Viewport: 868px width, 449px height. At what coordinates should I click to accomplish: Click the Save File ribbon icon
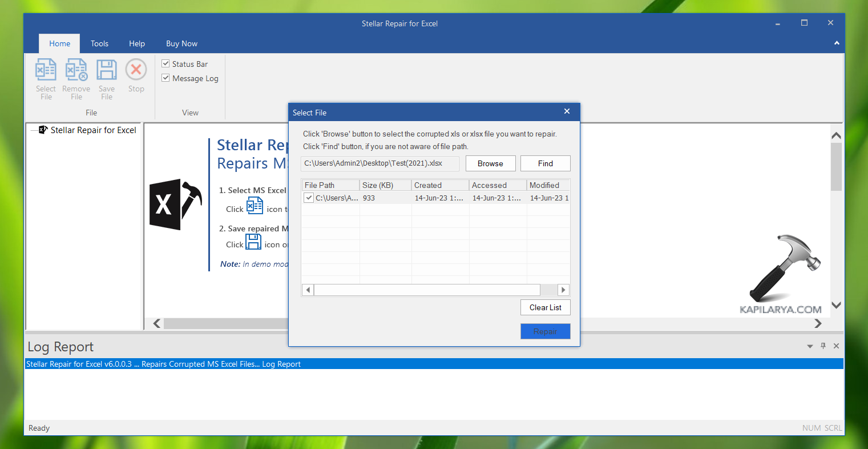tap(107, 71)
